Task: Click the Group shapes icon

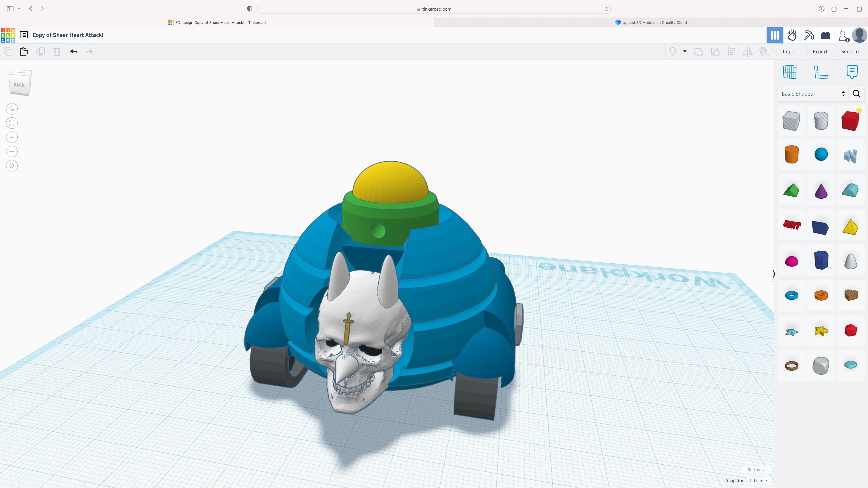Action: pos(698,52)
